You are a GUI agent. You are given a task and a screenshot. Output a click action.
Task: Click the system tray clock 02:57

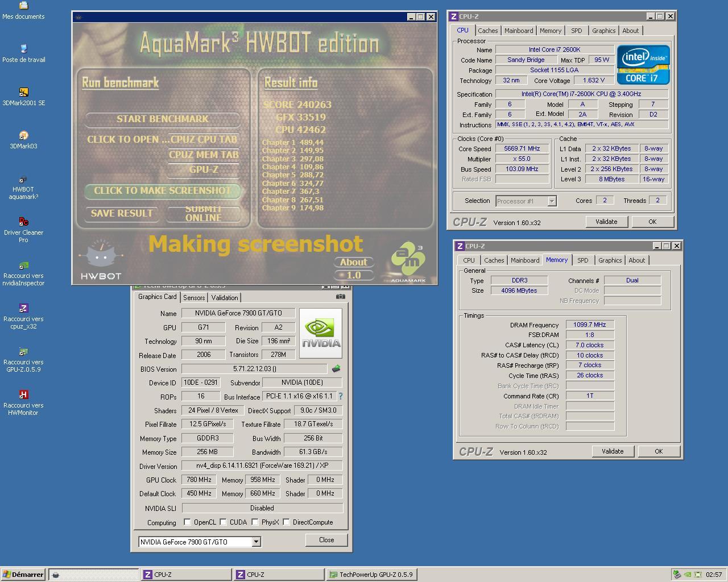(x=714, y=575)
